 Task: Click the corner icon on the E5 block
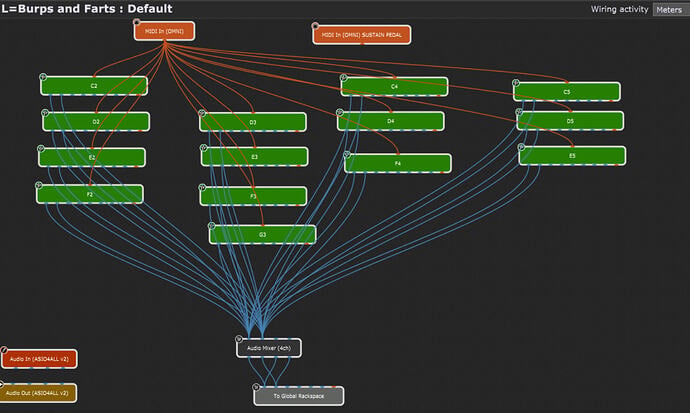coord(521,147)
